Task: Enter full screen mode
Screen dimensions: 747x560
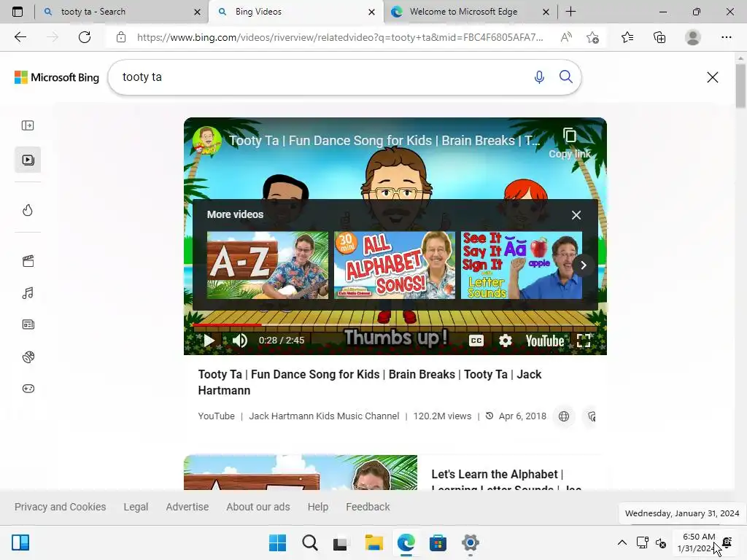Action: (x=583, y=341)
